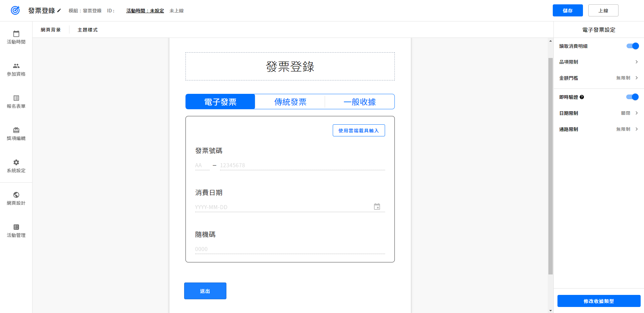Click the 即時驗證 help question icon
The height and width of the screenshot is (313, 644).
pos(582,97)
